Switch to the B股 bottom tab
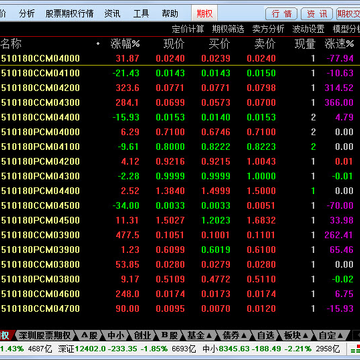The height and width of the screenshot is (360, 360). [x=169, y=335]
